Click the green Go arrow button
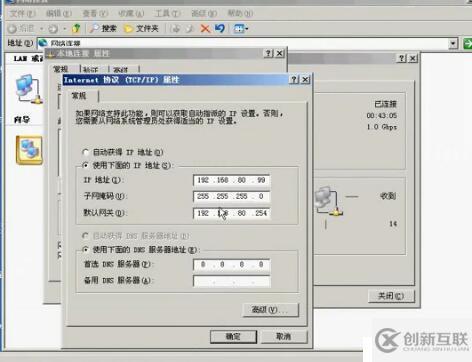 pos(468,43)
